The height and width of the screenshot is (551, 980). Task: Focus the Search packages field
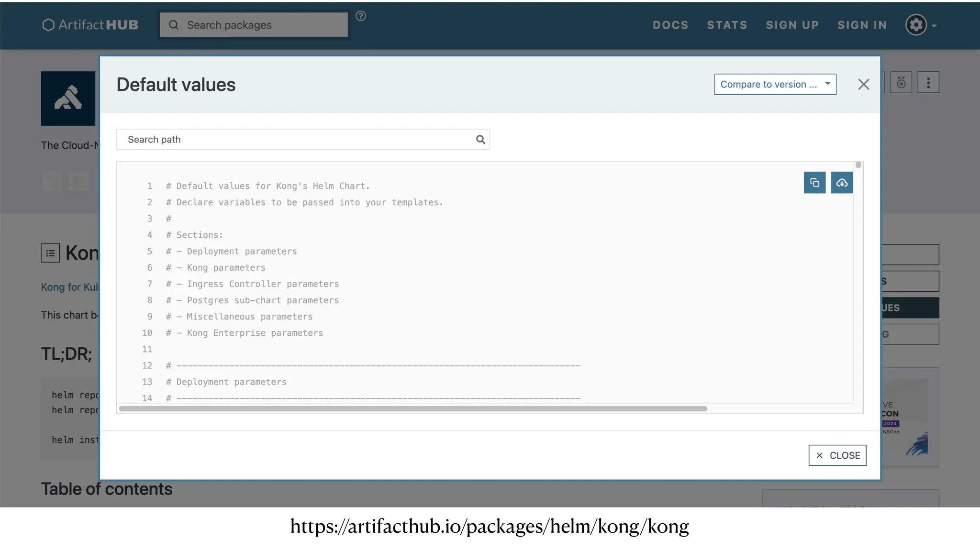[x=254, y=25]
